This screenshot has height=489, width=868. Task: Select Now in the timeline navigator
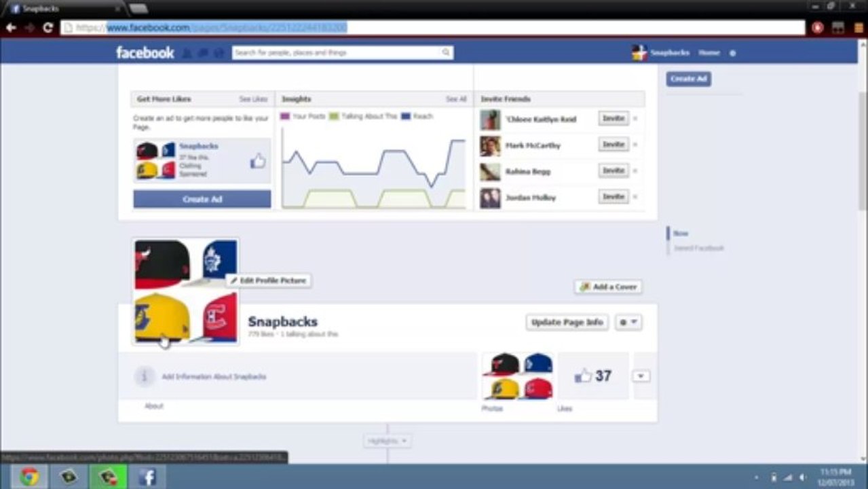click(681, 233)
